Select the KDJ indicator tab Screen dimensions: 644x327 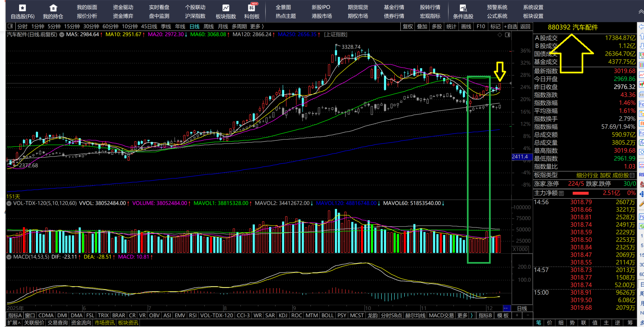(283, 315)
